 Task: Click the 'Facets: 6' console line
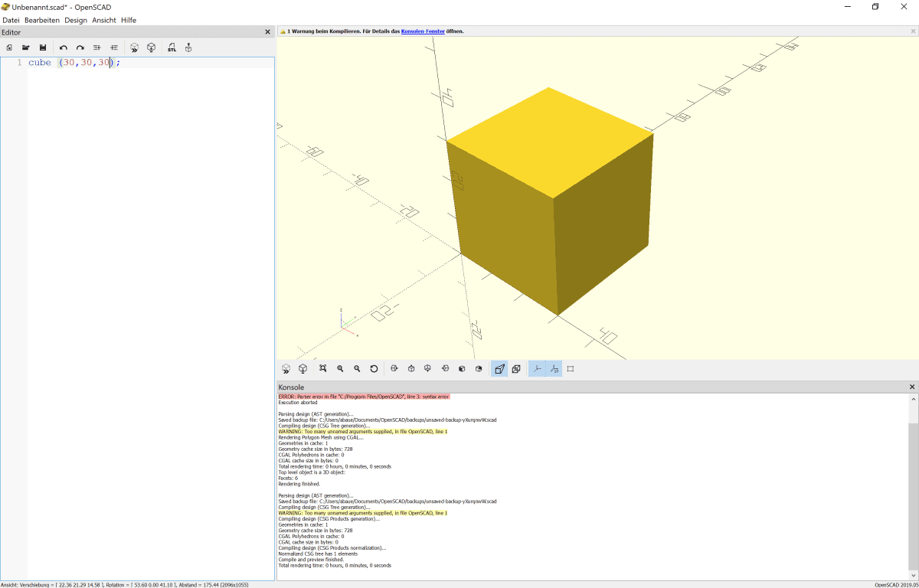click(x=289, y=479)
